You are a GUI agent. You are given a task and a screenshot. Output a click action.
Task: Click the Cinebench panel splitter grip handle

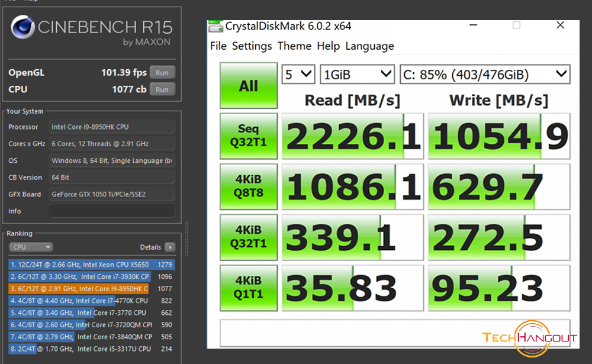[186, 239]
